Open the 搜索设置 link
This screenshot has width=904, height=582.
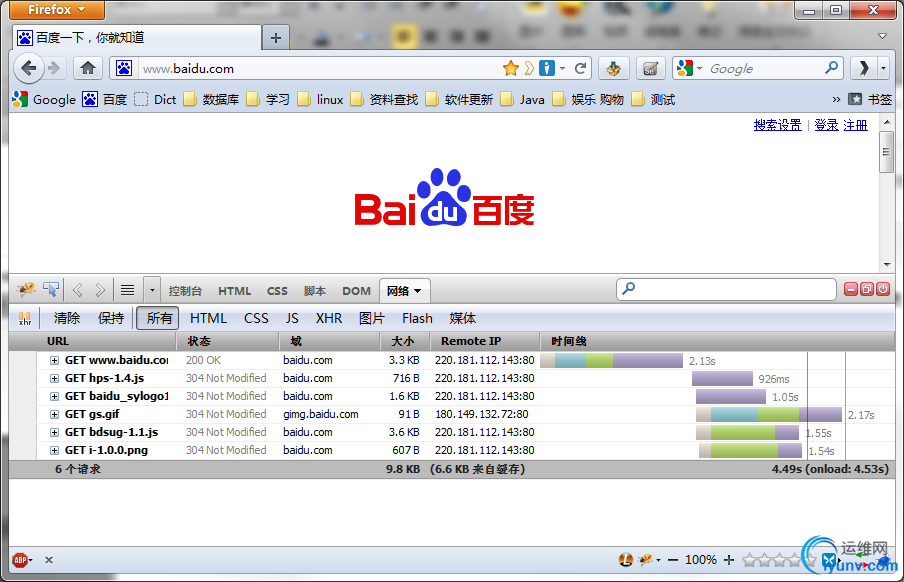coord(777,125)
